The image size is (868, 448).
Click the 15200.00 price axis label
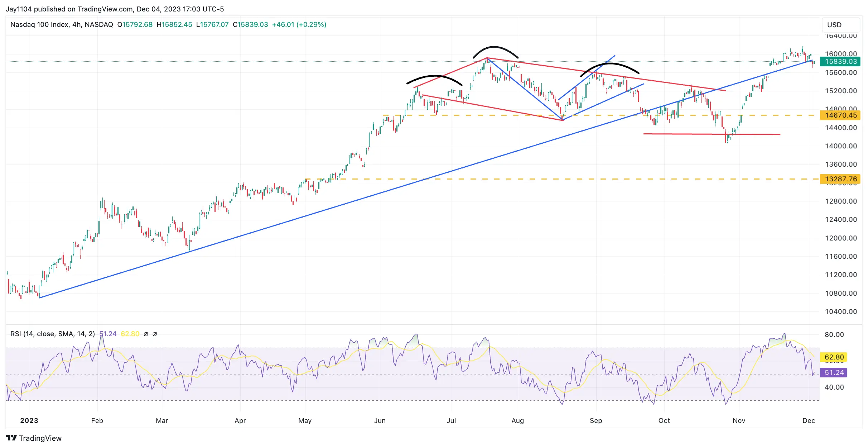(840, 91)
